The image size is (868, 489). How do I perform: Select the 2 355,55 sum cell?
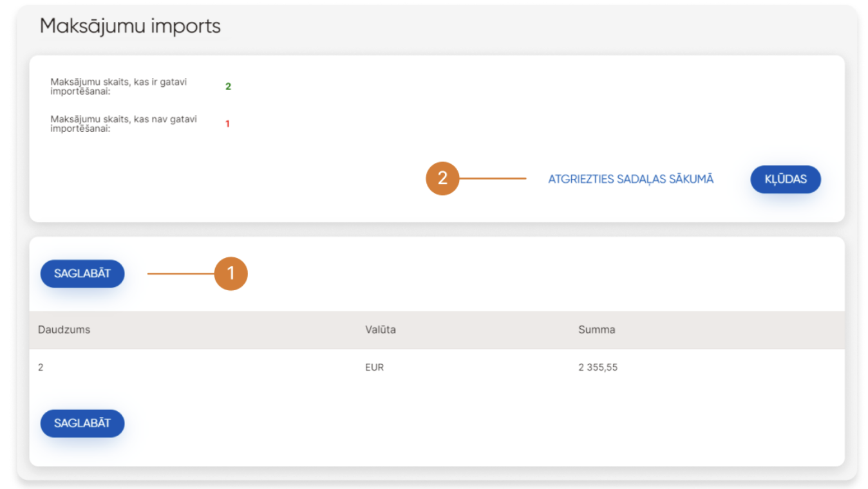[x=598, y=367]
